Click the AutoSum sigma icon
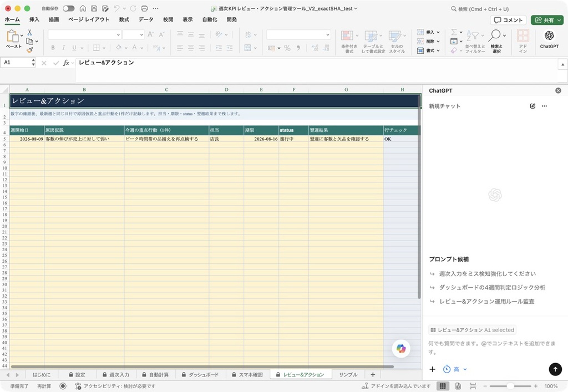568x392 pixels. pos(454,32)
